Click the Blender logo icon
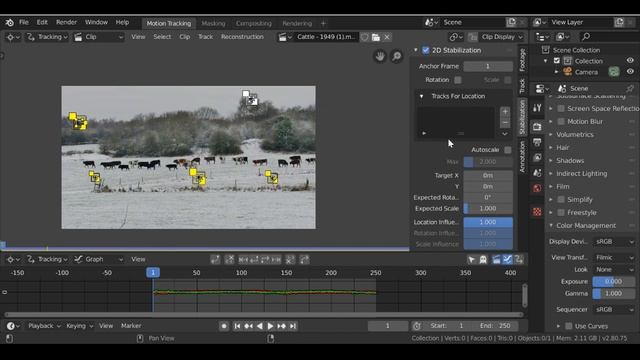Image resolution: width=640 pixels, height=360 pixels. (x=9, y=22)
